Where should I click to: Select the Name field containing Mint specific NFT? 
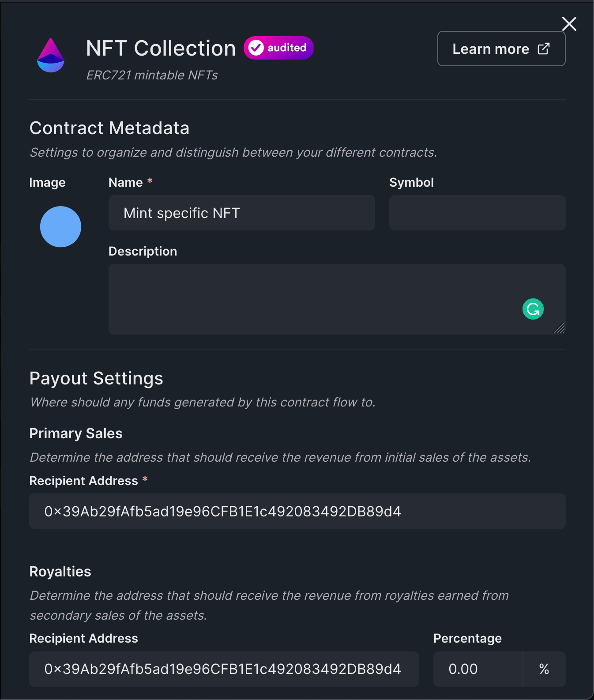(x=241, y=213)
